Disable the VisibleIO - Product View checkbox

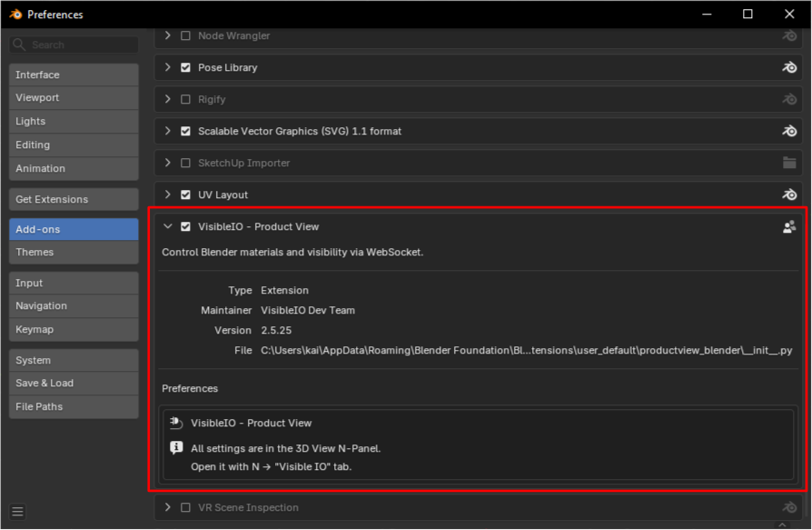pos(185,226)
